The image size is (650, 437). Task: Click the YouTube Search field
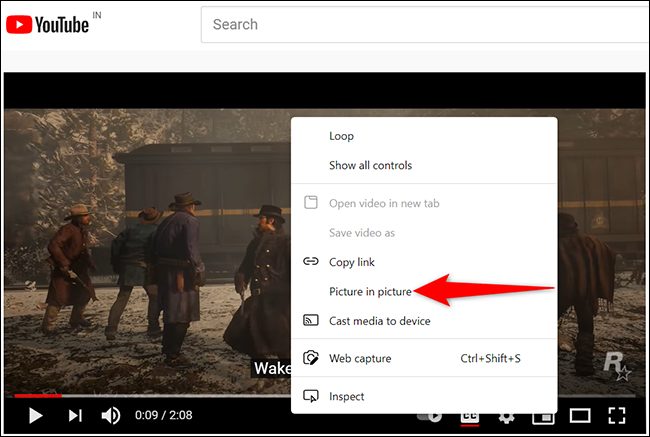click(x=425, y=24)
